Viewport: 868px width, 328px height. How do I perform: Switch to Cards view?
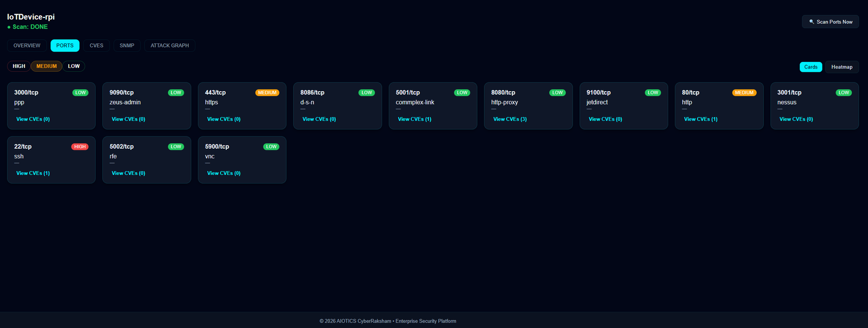811,67
